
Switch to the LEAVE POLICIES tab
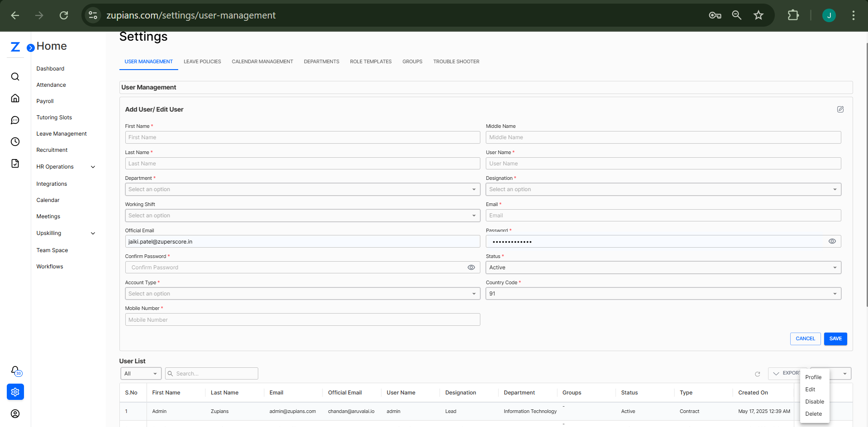(x=202, y=61)
